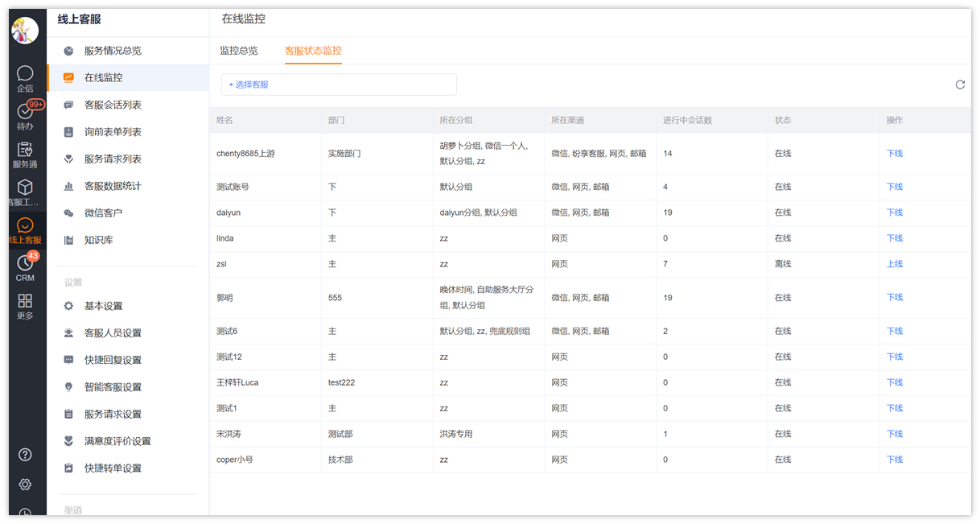Open 客服工… cube icon in dark sidebar
Image resolution: width=980 pixels, height=524 pixels.
[x=25, y=192]
